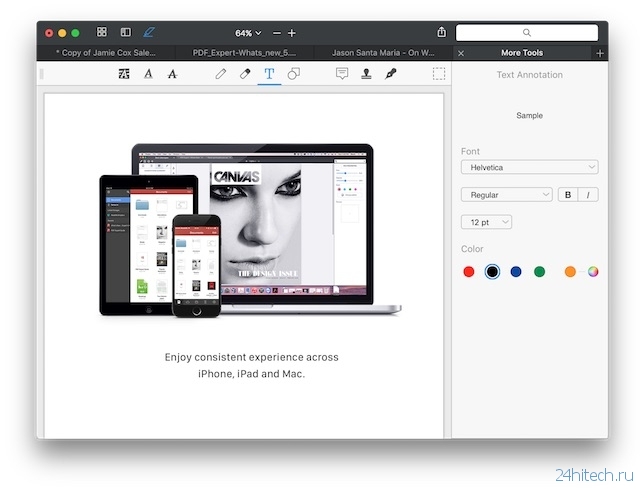
Task: Choose the orange color swatch
Action: point(570,272)
